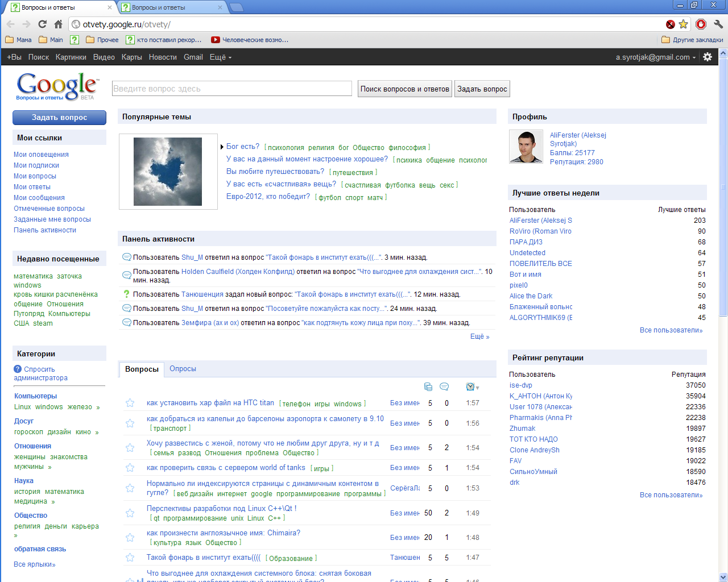Open the clock time-sort dropdown
The height and width of the screenshot is (582, 728).
(x=473, y=387)
